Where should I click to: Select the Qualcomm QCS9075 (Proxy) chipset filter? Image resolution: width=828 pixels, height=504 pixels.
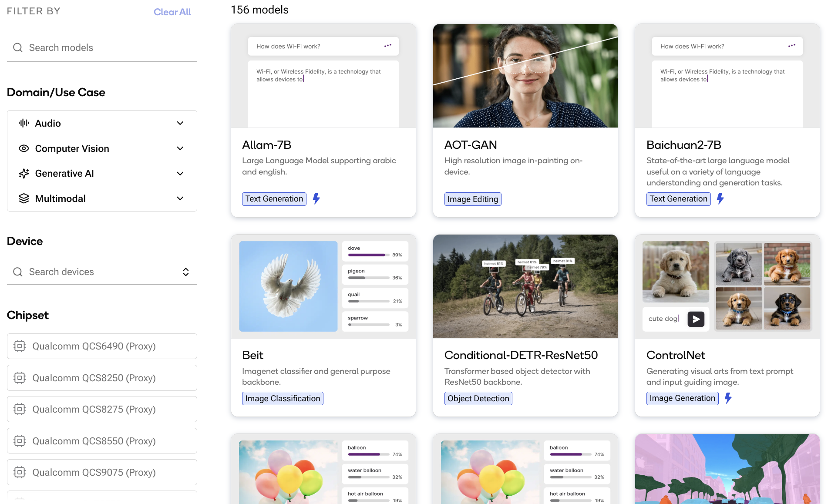tap(102, 472)
